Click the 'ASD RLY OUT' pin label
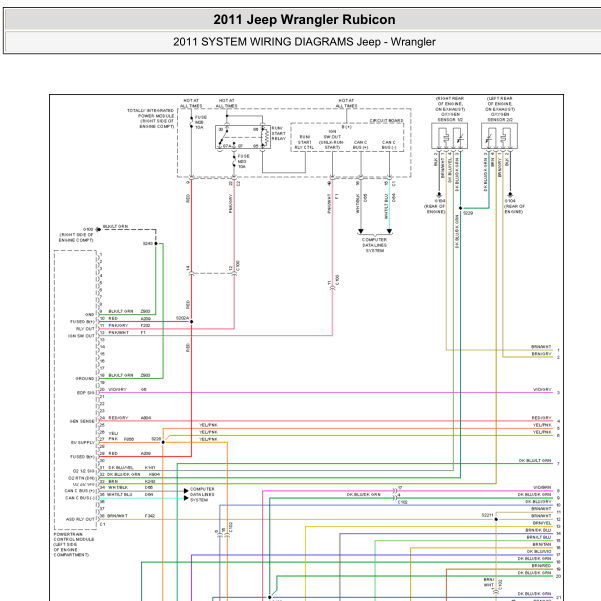This screenshot has height=601, width=601. tap(80, 519)
